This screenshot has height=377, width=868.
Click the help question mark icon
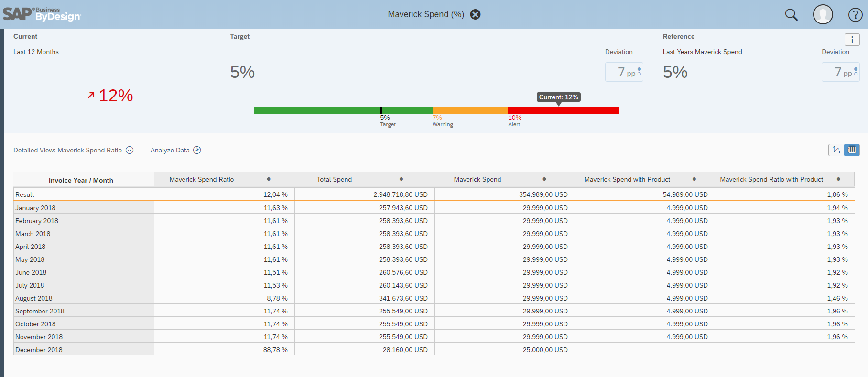(855, 15)
